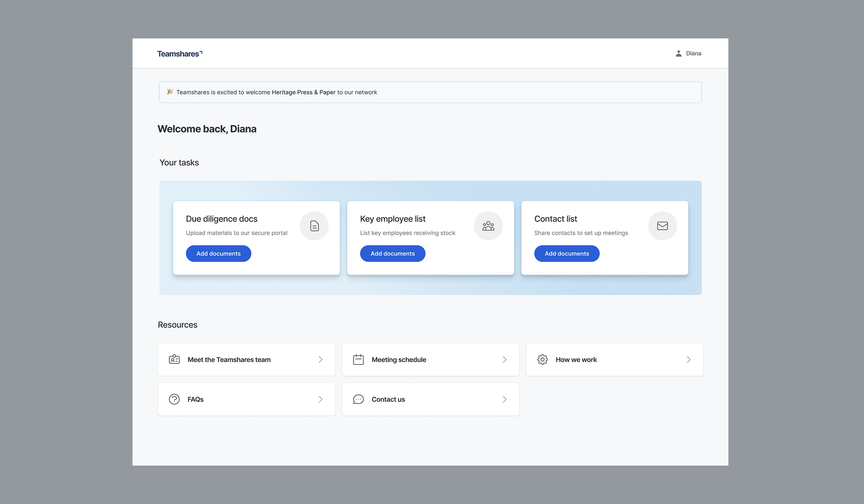Open the Contact us chevron arrow

(504, 399)
